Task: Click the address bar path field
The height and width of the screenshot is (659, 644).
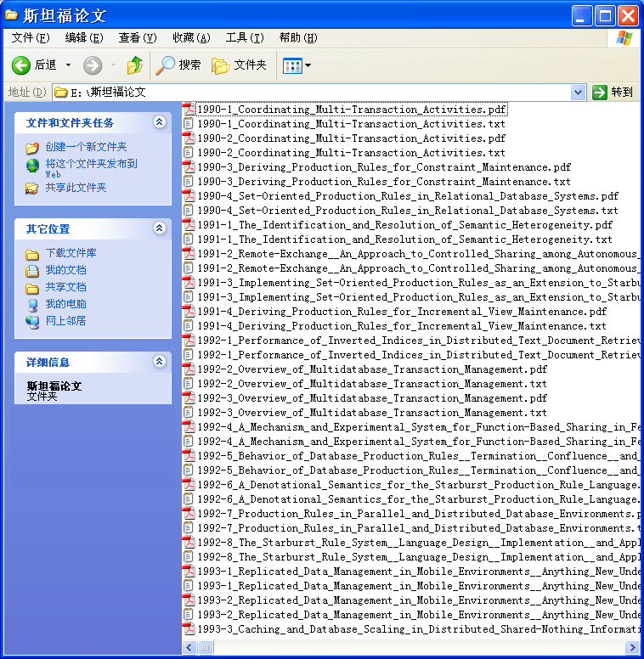Action: (323, 92)
